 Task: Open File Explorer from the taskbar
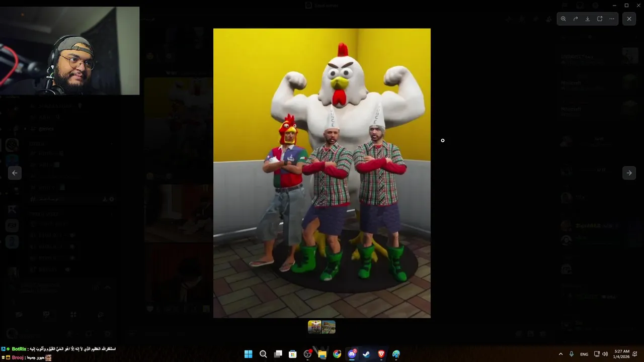tap(323, 354)
